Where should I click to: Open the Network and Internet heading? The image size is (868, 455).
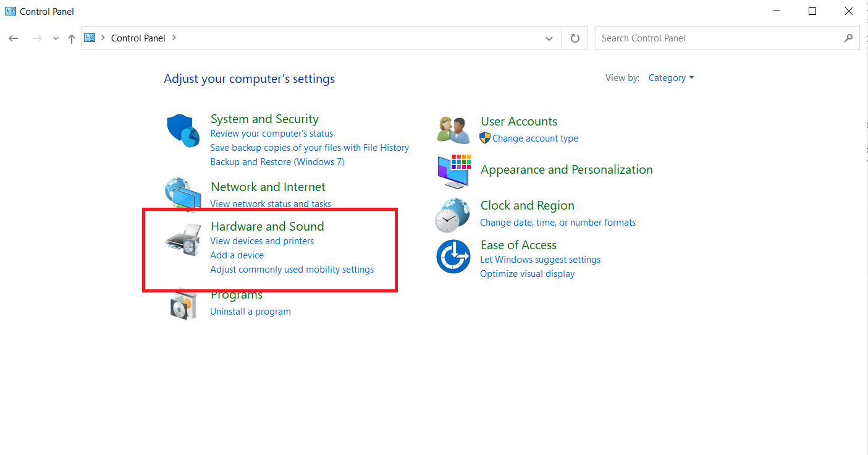pyautogui.click(x=268, y=187)
